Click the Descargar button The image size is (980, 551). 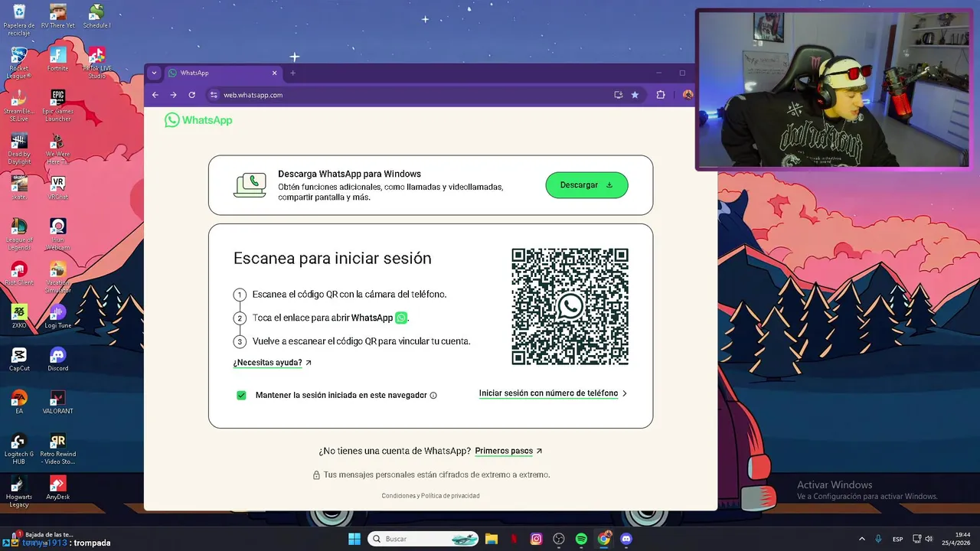[586, 185]
